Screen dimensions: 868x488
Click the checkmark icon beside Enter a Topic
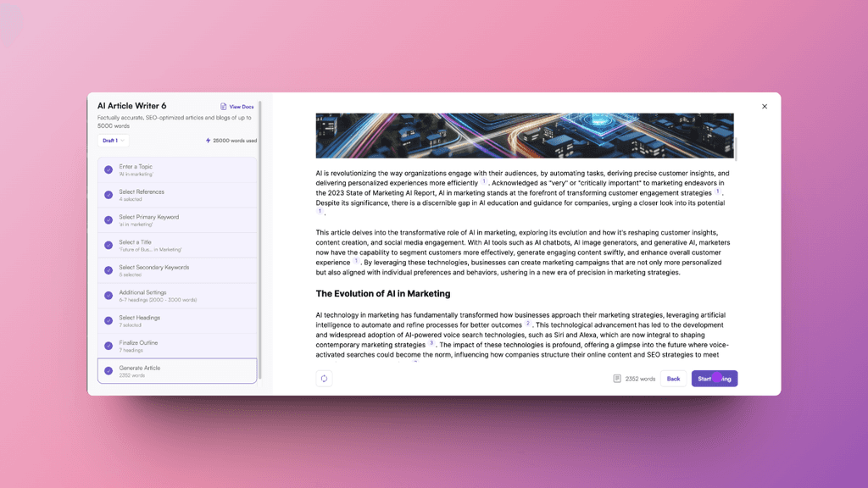[107, 169]
